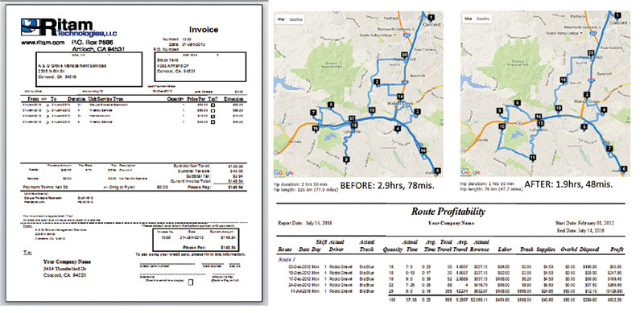Screen dimensions: 644x313
Task: Tick the checkbox below the Signature line
Action: (190, 282)
